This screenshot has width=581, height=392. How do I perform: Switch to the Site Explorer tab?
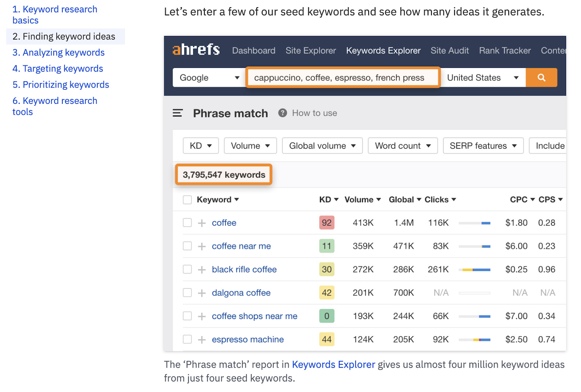pyautogui.click(x=310, y=50)
